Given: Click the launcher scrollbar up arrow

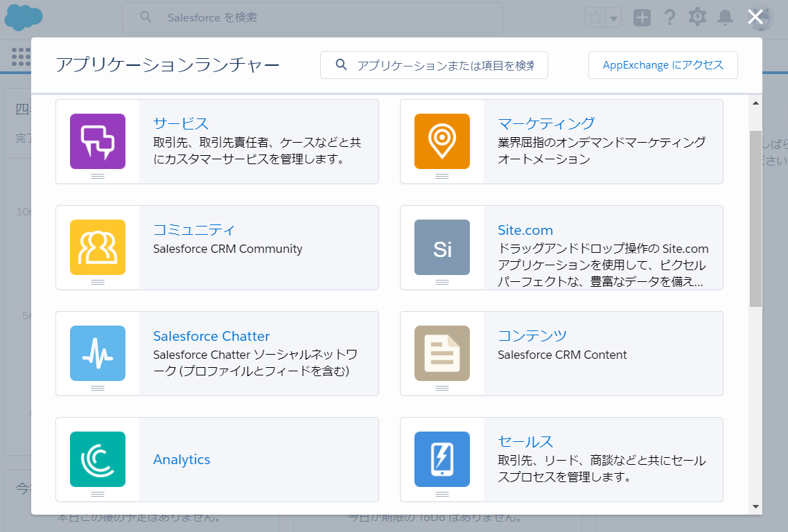Looking at the screenshot, I should click(755, 103).
